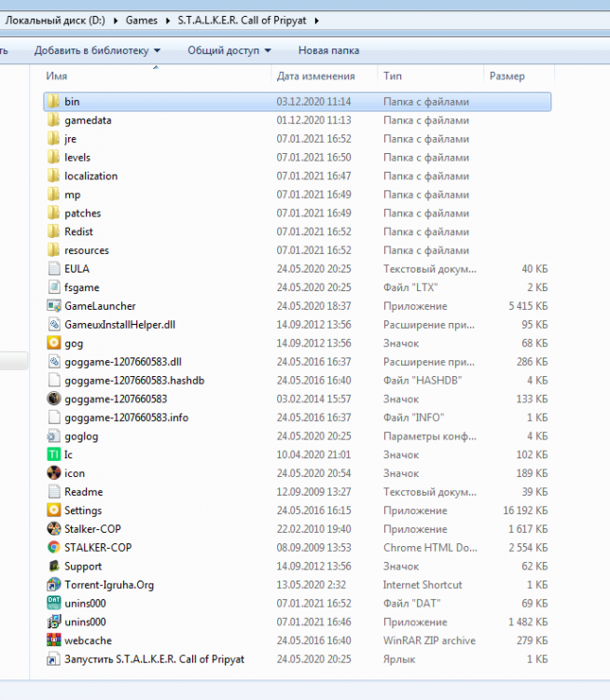This screenshot has height=700, width=610.
Task: Click the goggame-1207660583 round icon file
Action: point(53,399)
